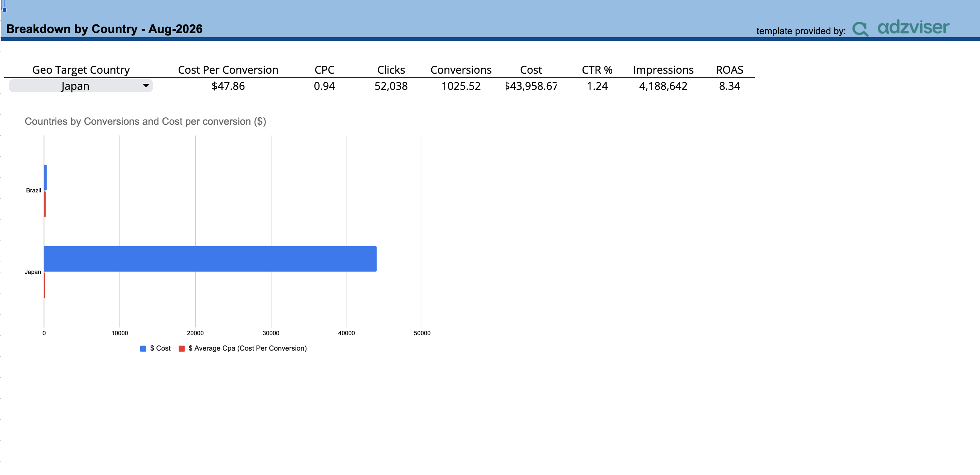
Task: Click the 'template provided by:' text
Action: (x=801, y=31)
